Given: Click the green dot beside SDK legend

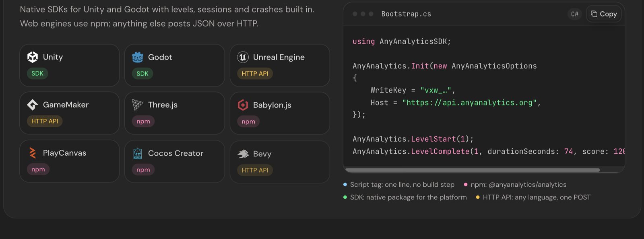Looking at the screenshot, I should [x=345, y=197].
